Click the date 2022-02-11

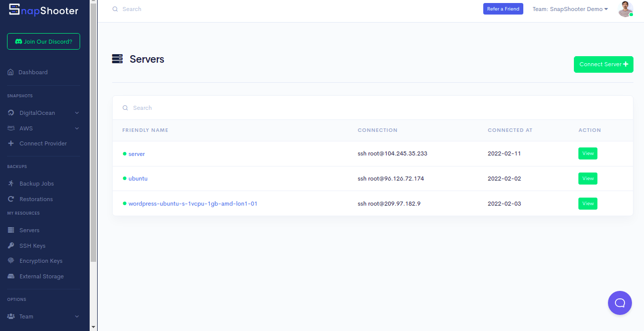click(x=504, y=153)
